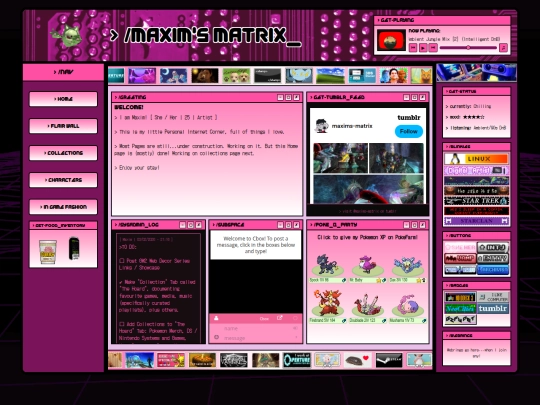540x405 pixels.
Task: Click the now playing album thumbnail
Action: [x=391, y=40]
